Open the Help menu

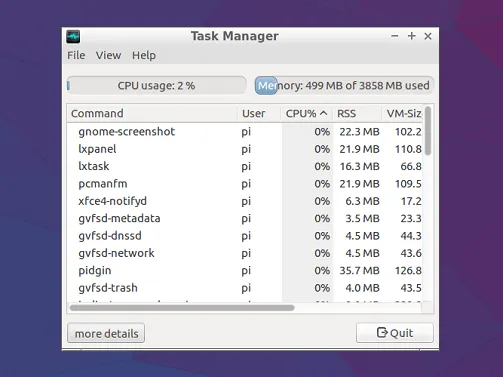pyautogui.click(x=144, y=55)
